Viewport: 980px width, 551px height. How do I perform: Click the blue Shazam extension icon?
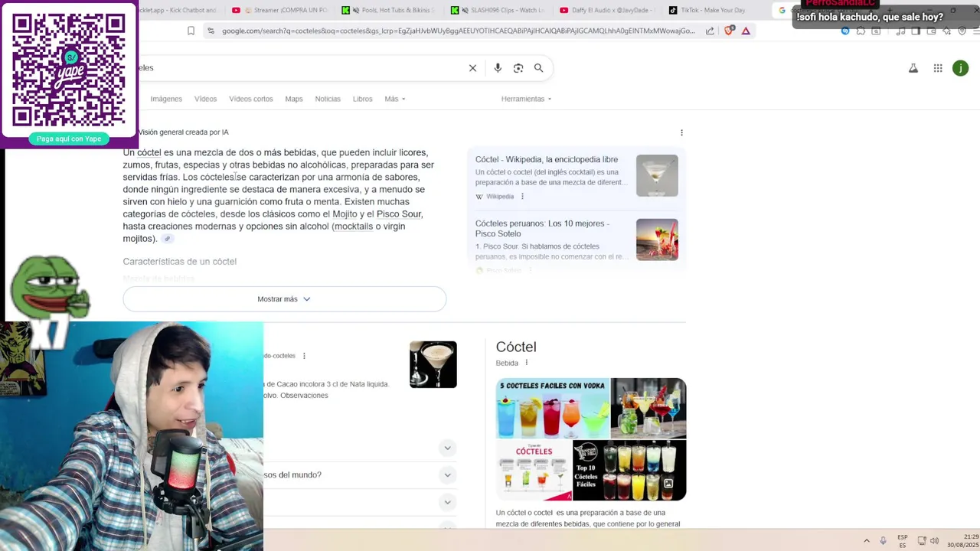(845, 31)
